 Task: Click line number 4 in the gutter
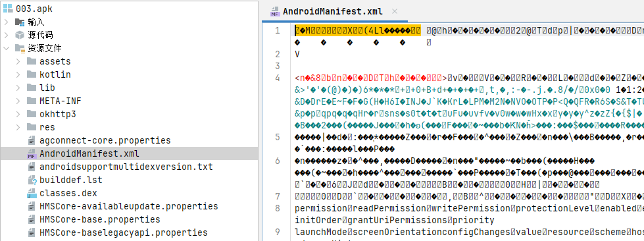point(277,78)
